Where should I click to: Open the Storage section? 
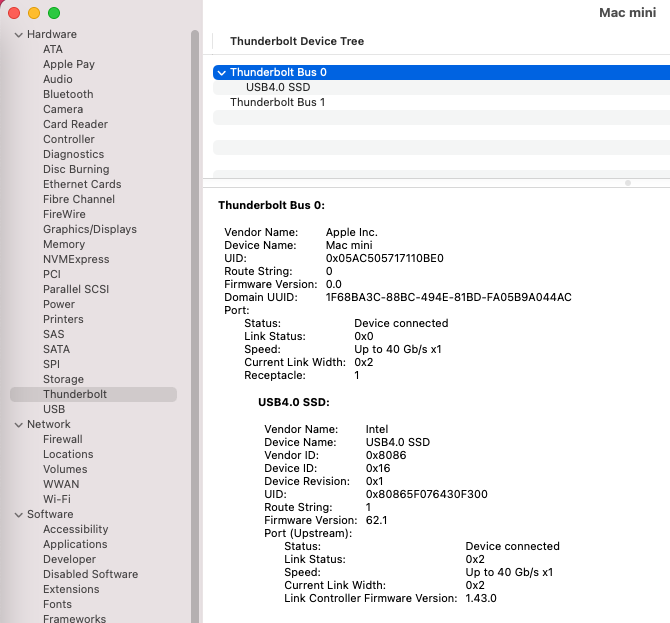pos(63,379)
